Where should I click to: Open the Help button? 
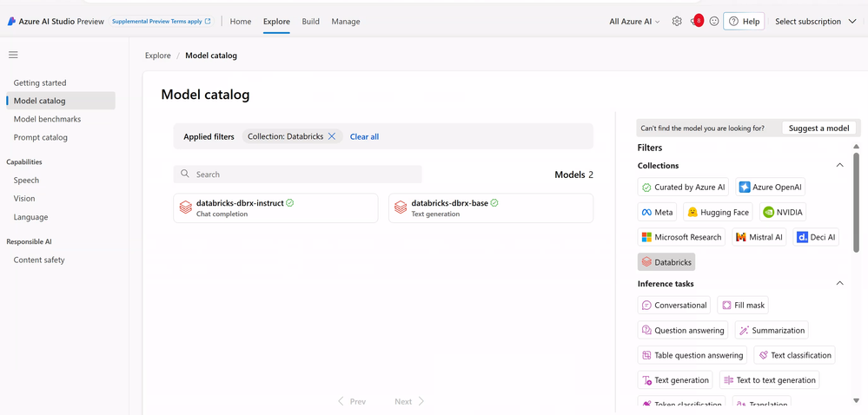744,22
